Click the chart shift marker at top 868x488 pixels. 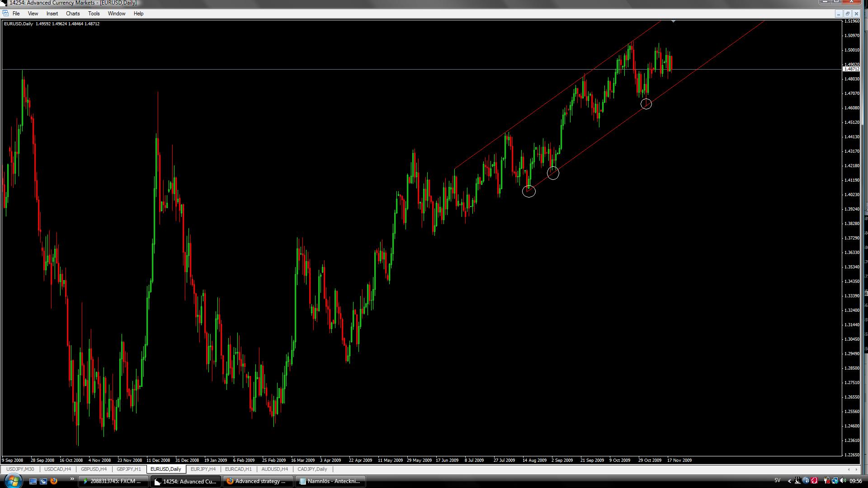click(673, 21)
